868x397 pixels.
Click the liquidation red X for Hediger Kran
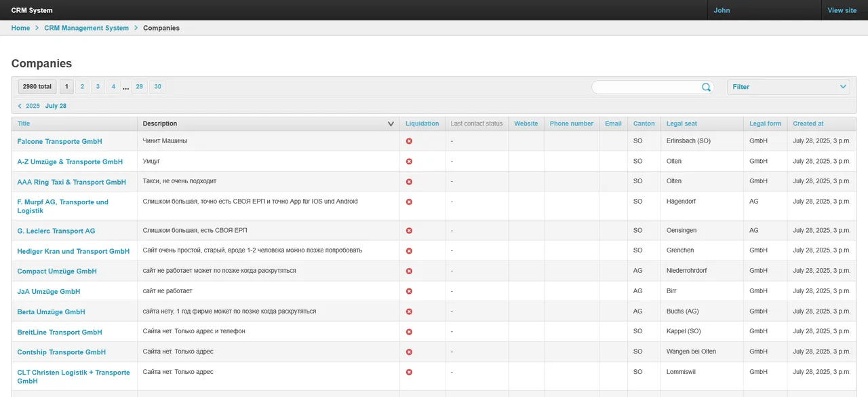tap(409, 251)
